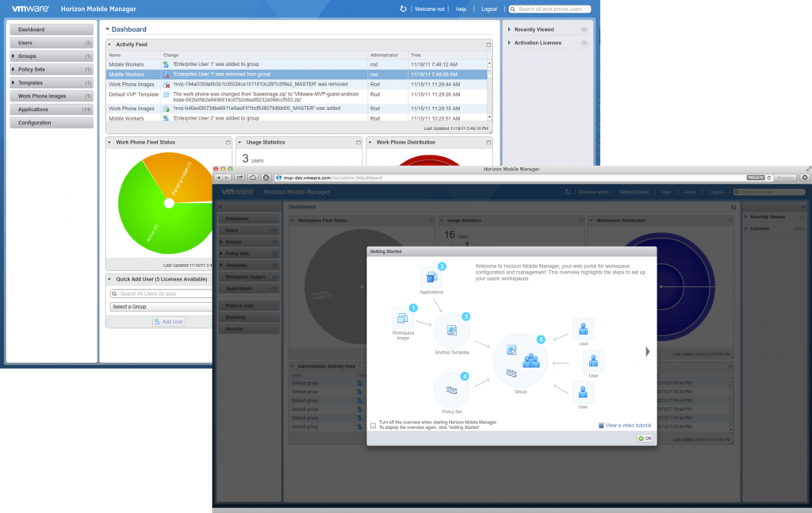Viewport: 812px width, 513px height.
Task: Expand the Activation Licenses section
Action: coord(510,43)
